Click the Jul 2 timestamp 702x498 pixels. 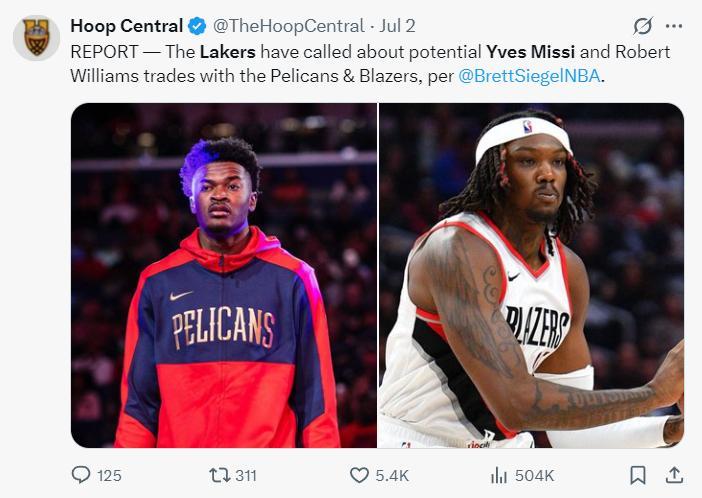[396, 27]
